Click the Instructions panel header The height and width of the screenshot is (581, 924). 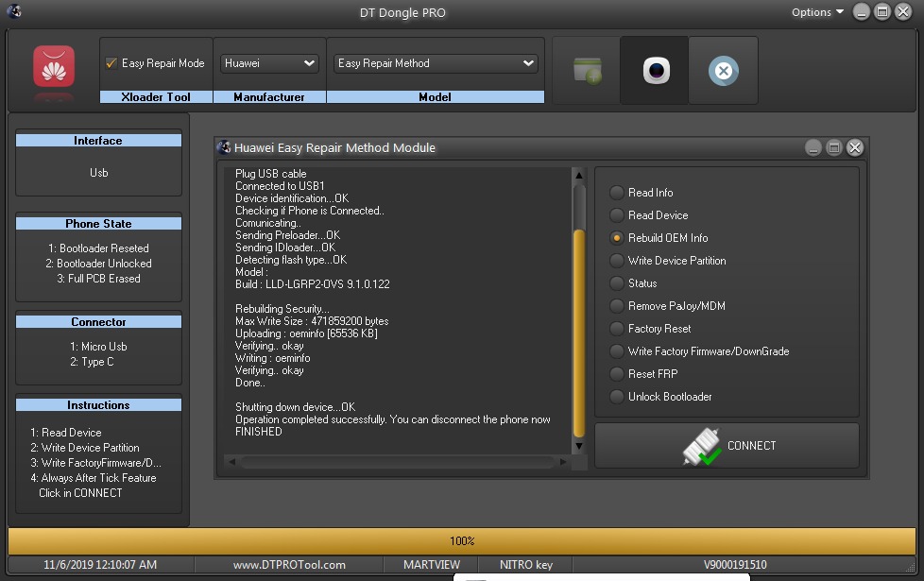(98, 405)
